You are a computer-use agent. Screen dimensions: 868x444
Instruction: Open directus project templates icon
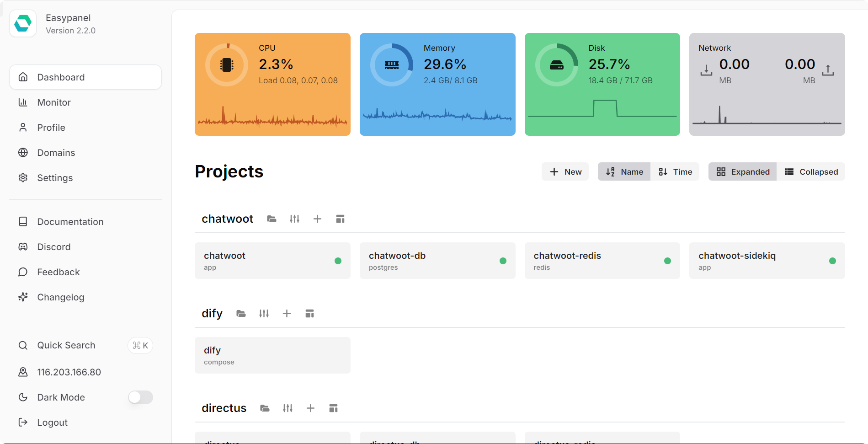click(333, 408)
